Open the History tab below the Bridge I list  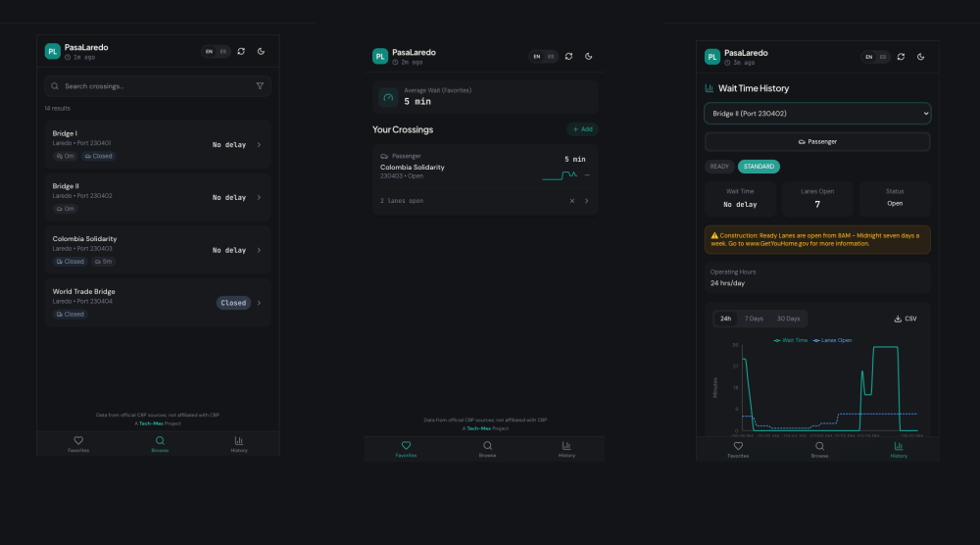point(239,444)
